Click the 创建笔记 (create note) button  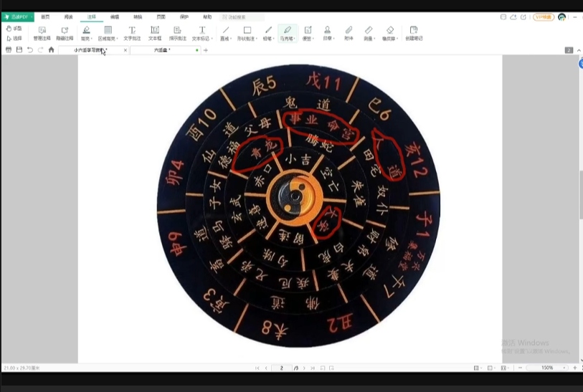[x=414, y=33]
